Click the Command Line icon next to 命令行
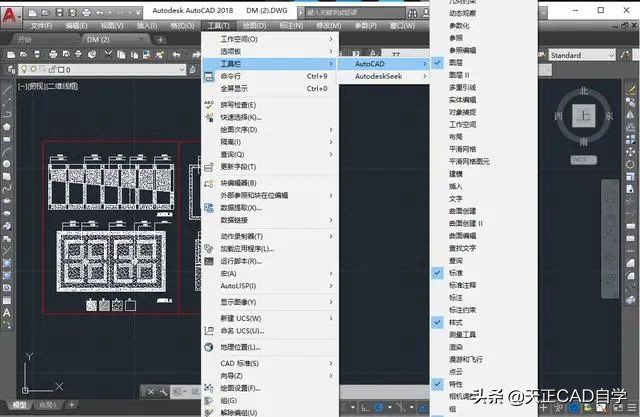640x417 pixels. 209,76
